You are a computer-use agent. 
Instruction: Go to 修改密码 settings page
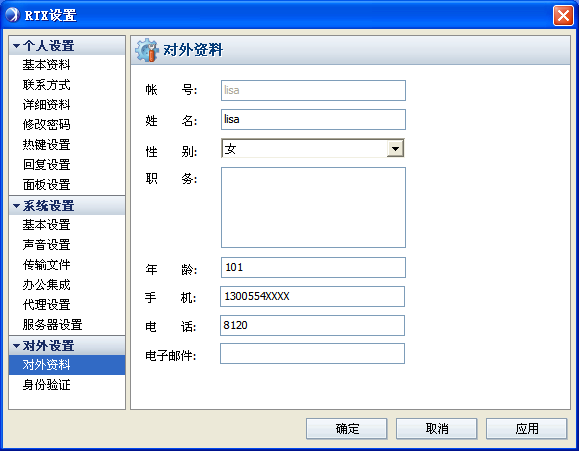(47, 124)
